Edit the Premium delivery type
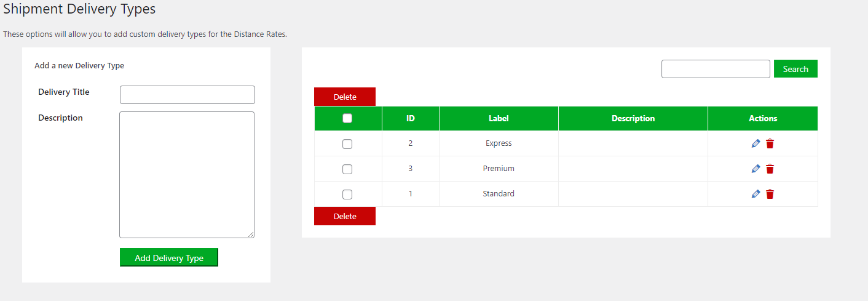Image resolution: width=868 pixels, height=301 pixels. (756, 169)
